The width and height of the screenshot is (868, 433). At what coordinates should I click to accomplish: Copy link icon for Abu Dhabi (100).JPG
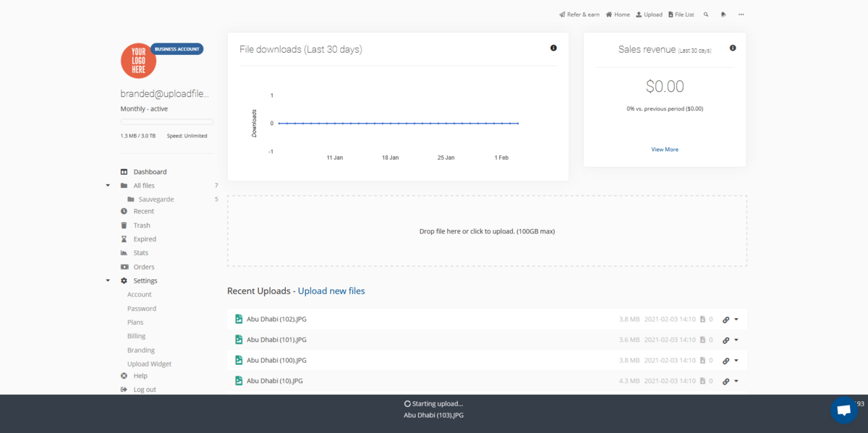tap(726, 361)
